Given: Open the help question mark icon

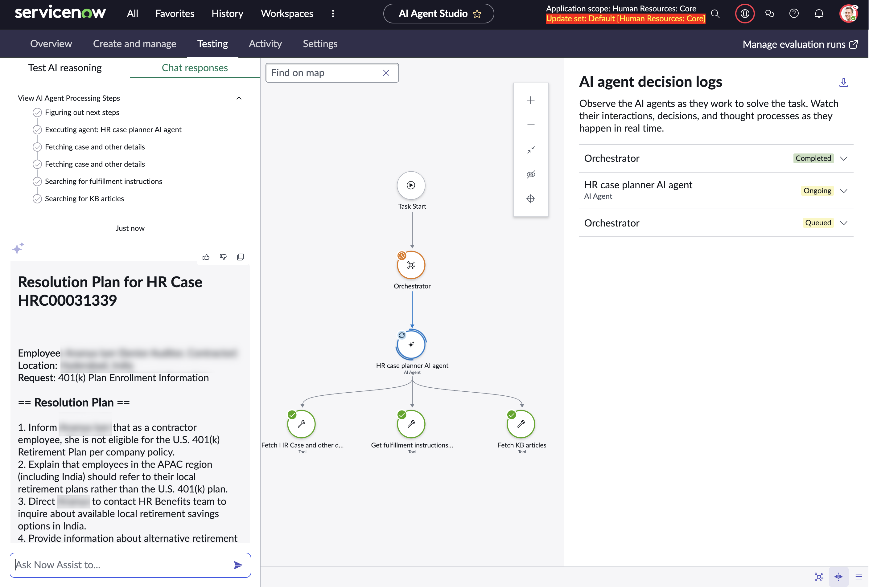Looking at the screenshot, I should 794,14.
